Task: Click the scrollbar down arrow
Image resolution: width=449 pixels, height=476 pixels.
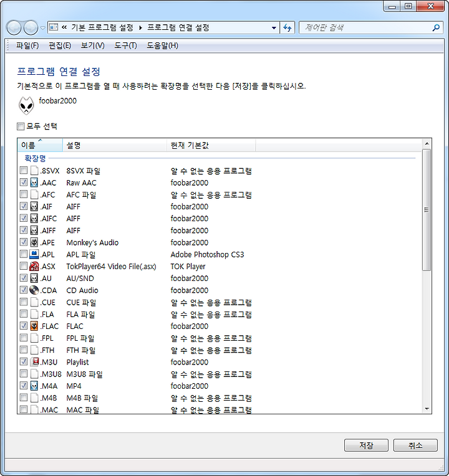Action: coord(427,409)
